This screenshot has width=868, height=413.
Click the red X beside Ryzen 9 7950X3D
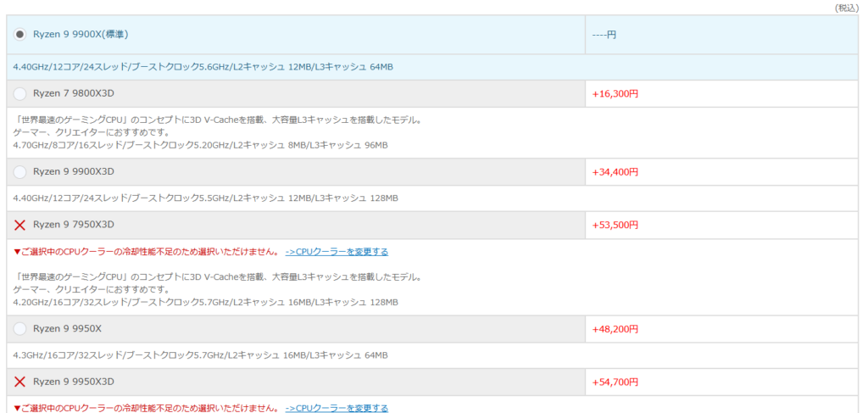[20, 225]
